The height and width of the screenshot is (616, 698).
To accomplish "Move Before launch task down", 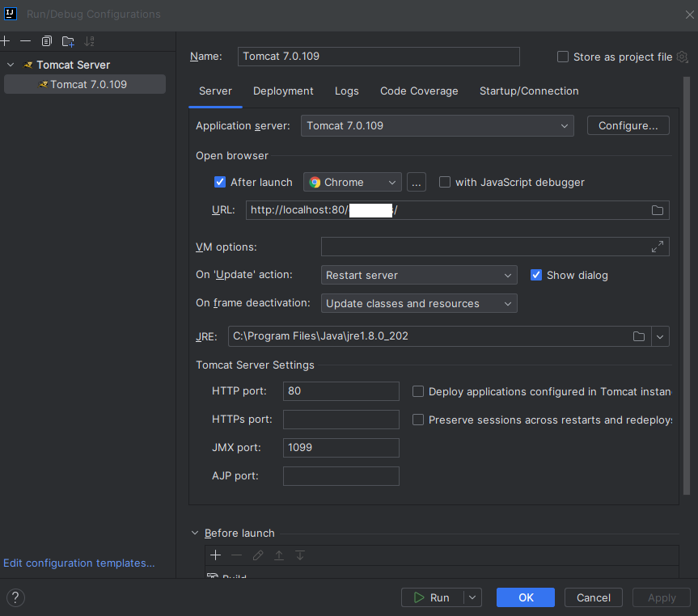I will [300, 555].
